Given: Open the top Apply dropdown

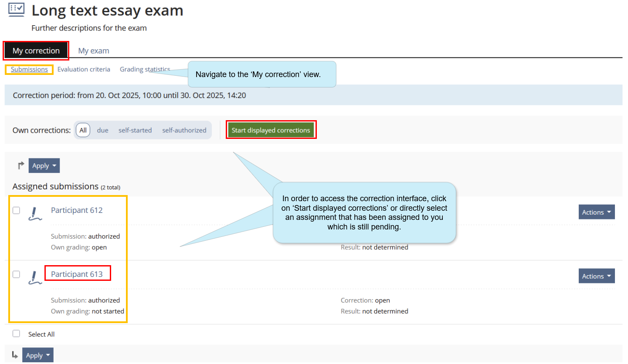Looking at the screenshot, I should [x=44, y=165].
